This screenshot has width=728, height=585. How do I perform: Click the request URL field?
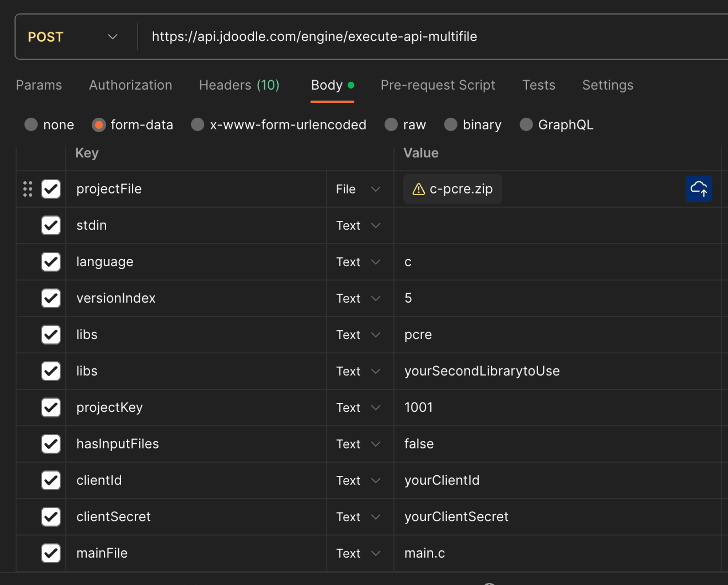pos(400,36)
